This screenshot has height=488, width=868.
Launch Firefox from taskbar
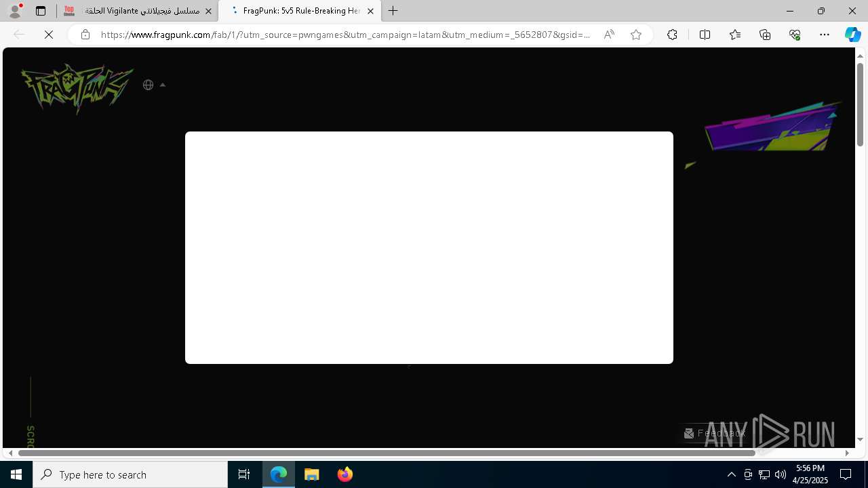click(345, 474)
